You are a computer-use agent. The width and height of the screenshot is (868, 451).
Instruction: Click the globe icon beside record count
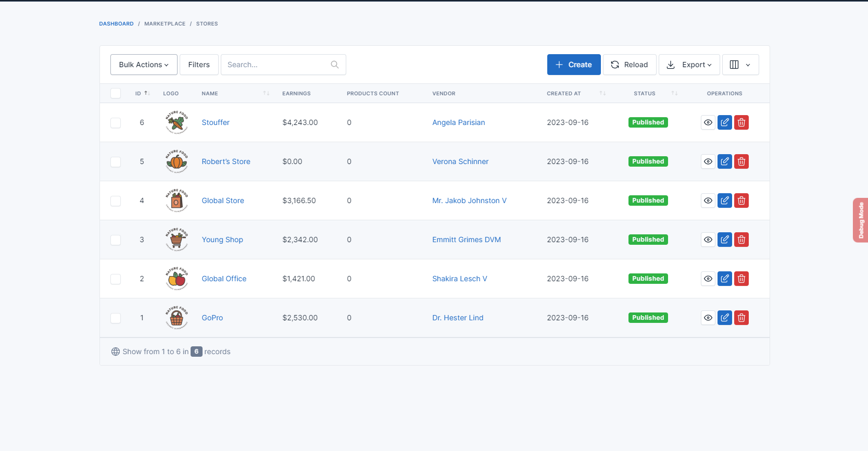[x=116, y=352]
